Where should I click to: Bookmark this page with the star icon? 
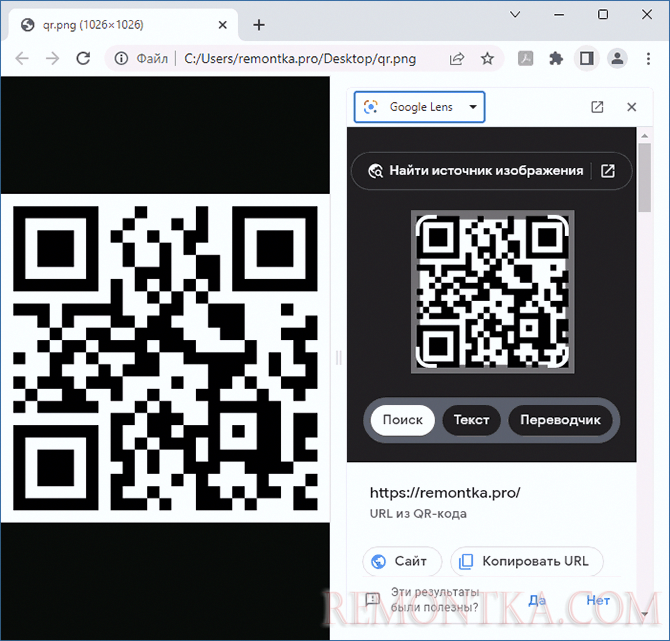[x=487, y=58]
